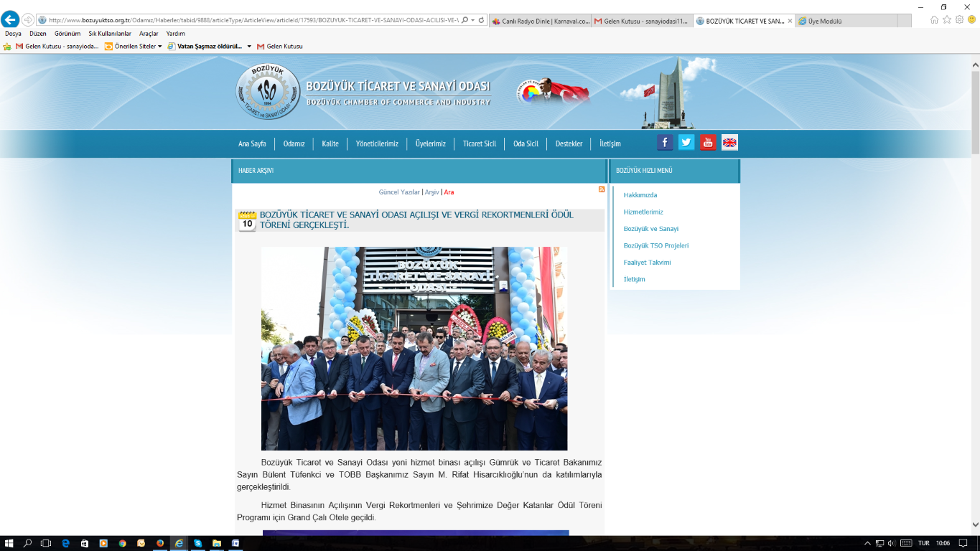Open Faaliyet Takvimi link

point(647,263)
